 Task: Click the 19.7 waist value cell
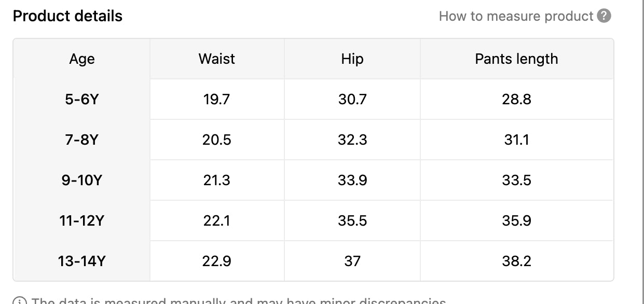point(217,99)
